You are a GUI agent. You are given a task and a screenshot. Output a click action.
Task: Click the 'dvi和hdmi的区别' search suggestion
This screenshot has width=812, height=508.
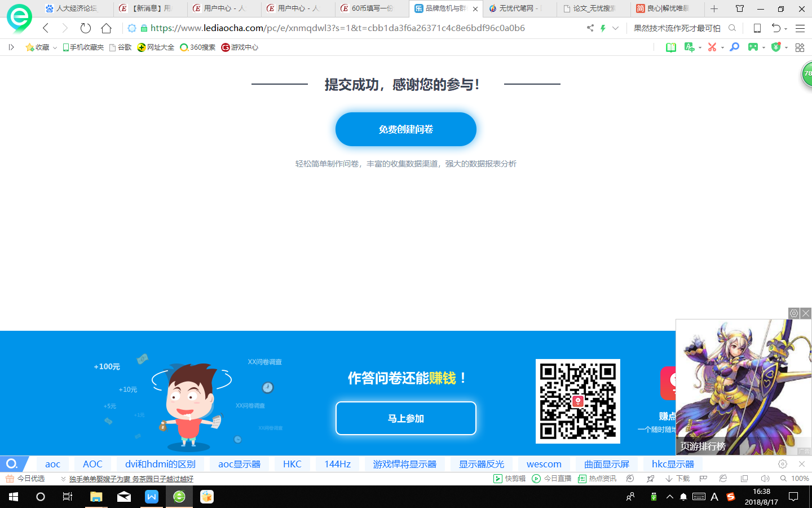pyautogui.click(x=160, y=464)
